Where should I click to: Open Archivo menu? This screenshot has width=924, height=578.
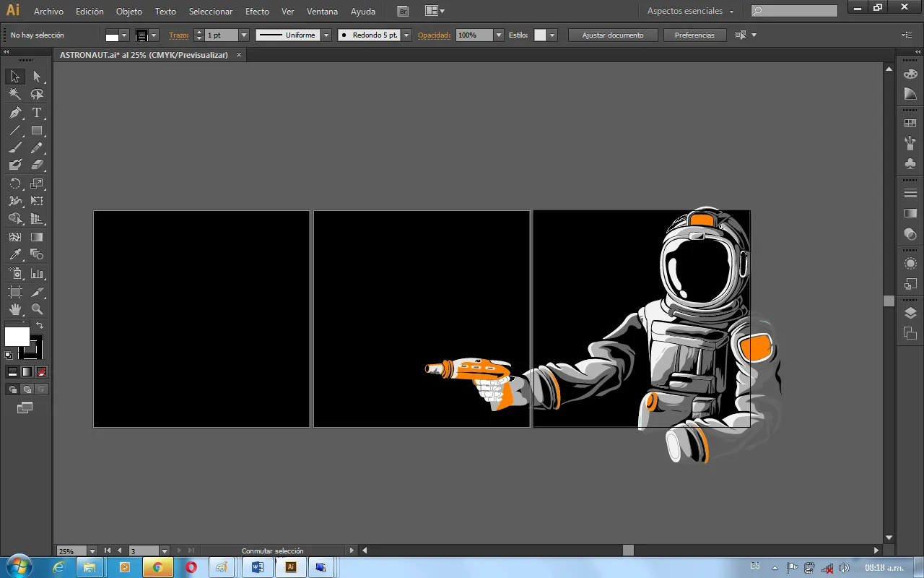coord(48,12)
